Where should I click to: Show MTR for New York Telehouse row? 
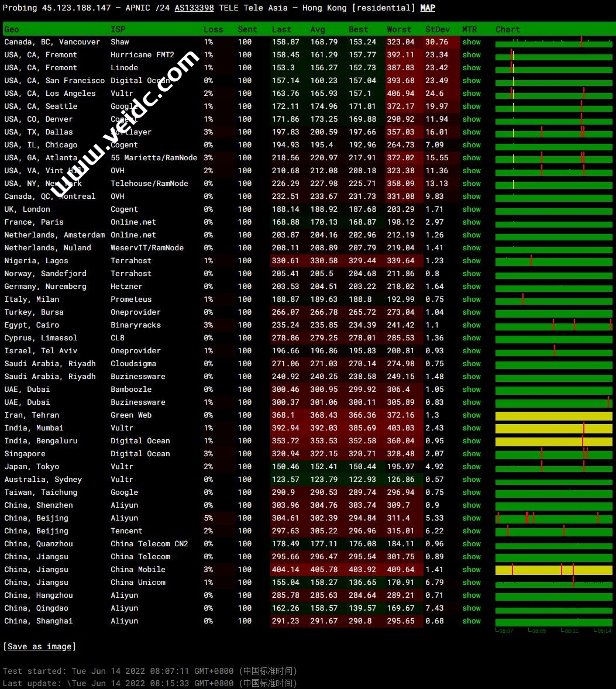pos(472,184)
